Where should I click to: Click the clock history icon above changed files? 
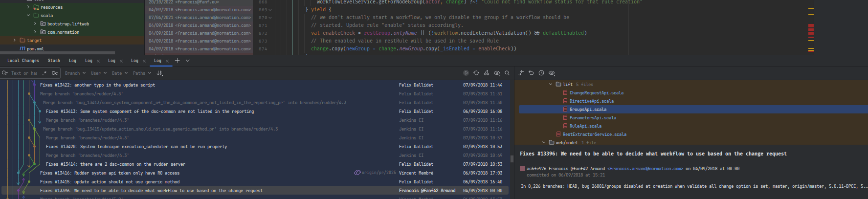point(541,73)
